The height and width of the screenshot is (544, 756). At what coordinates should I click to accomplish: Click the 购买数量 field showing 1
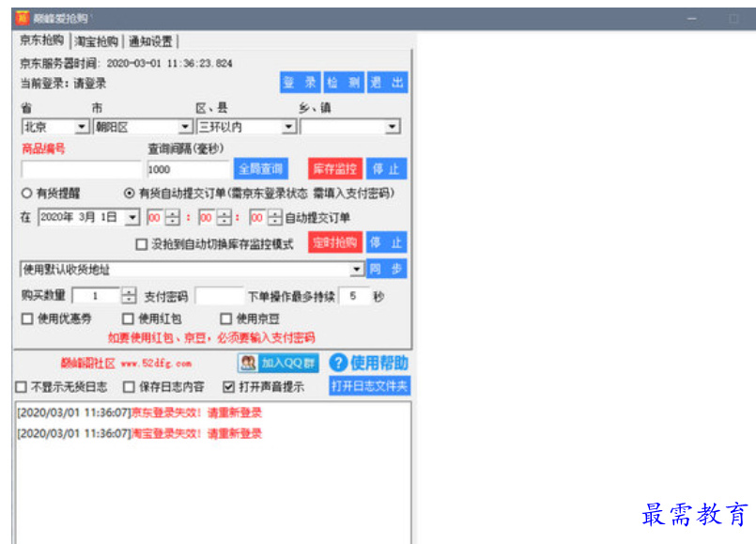(x=96, y=296)
